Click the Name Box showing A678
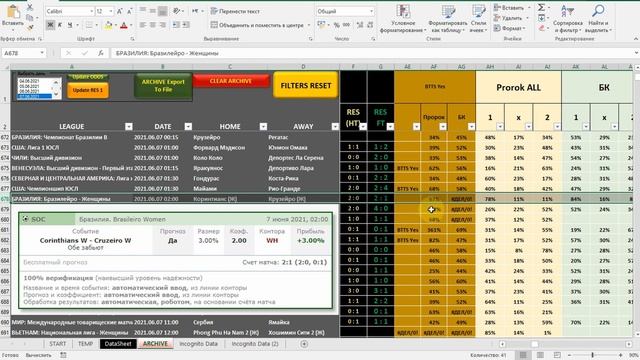 coord(23,53)
